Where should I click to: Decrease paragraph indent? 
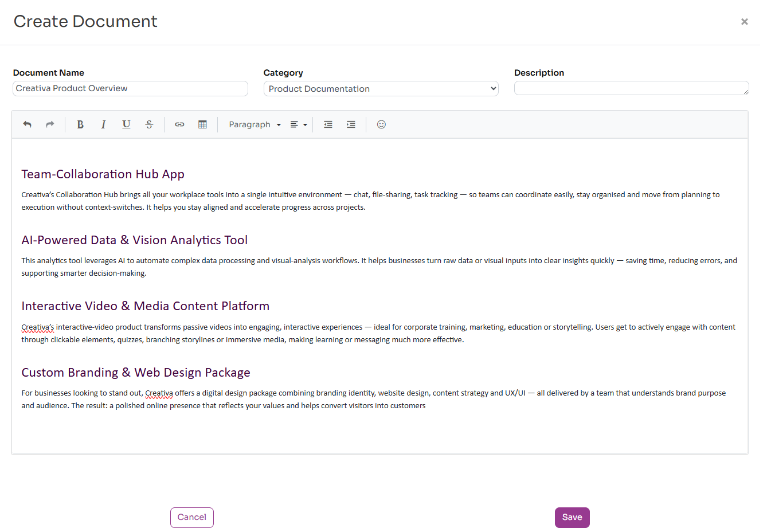pos(328,124)
